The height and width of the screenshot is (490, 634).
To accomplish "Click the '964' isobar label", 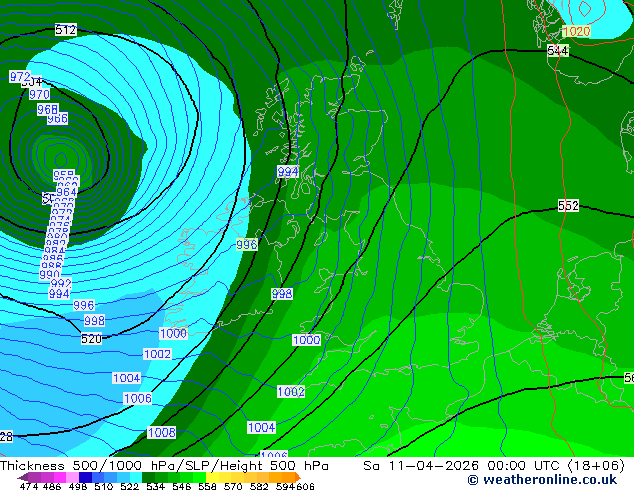I will point(67,192).
